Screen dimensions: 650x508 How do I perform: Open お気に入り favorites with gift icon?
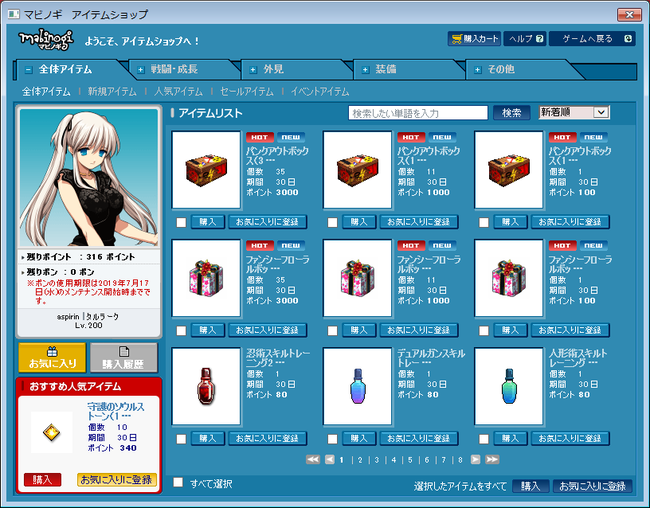click(52, 357)
